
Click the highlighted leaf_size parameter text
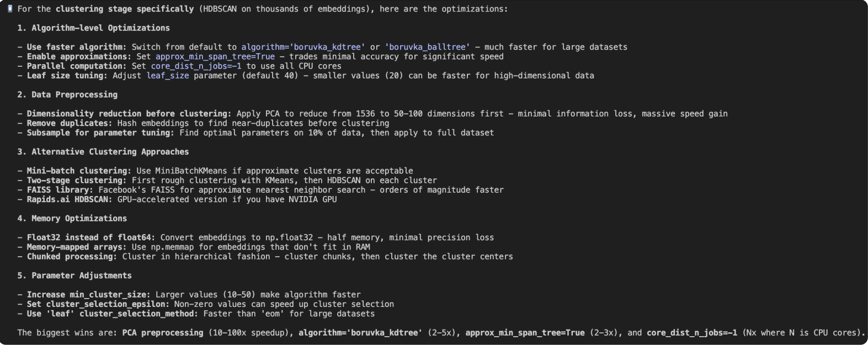[167, 76]
